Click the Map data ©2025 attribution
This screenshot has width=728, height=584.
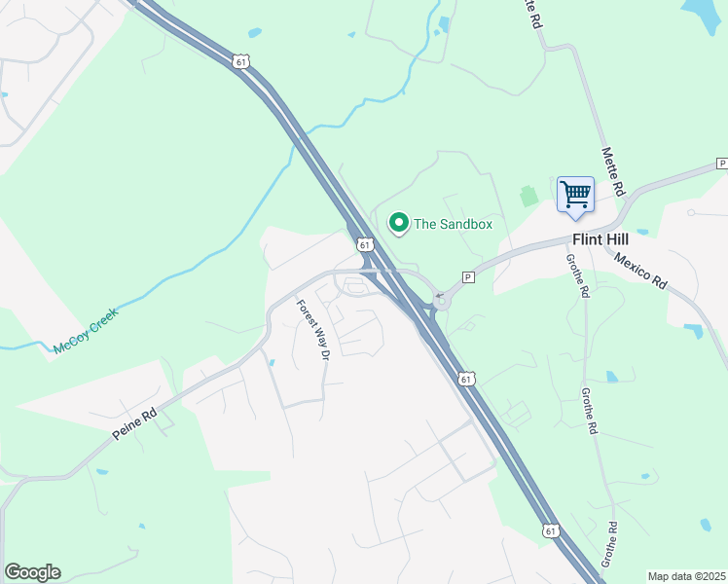pyautogui.click(x=687, y=576)
